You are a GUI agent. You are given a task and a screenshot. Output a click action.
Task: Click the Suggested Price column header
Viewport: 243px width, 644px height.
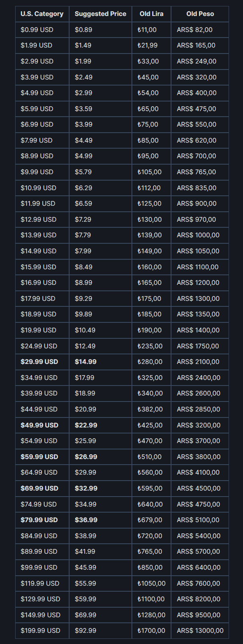point(100,14)
